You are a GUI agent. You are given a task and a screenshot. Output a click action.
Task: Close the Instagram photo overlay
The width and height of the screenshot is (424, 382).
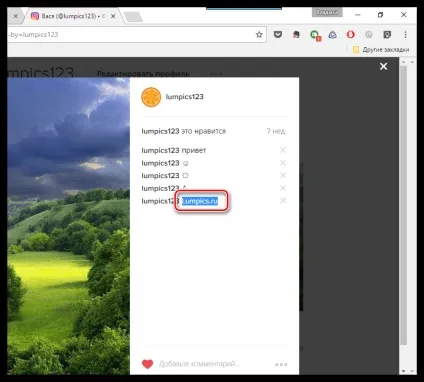[383, 66]
